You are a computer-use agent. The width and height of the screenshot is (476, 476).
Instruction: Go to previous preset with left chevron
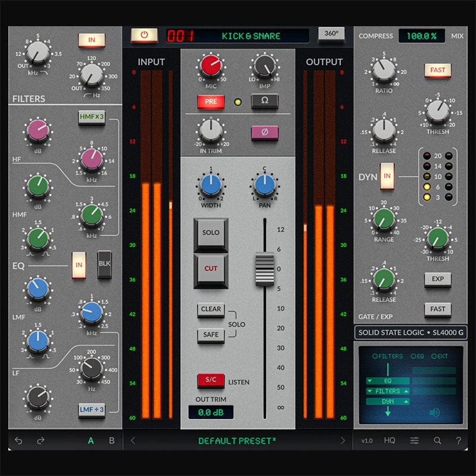coord(133,440)
